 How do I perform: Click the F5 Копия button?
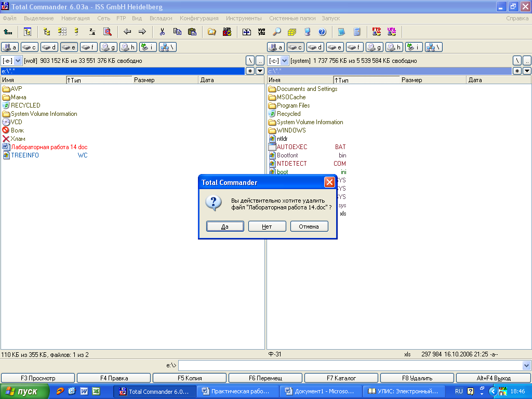[190, 378]
